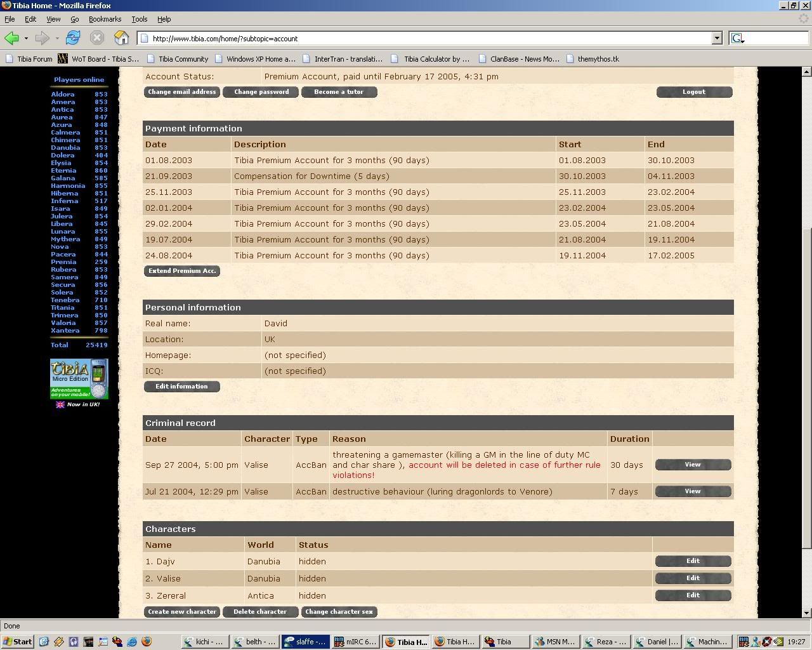Viewport: 812px width, 650px height.
Task: Select the Xantera world in players list
Action: click(65, 330)
